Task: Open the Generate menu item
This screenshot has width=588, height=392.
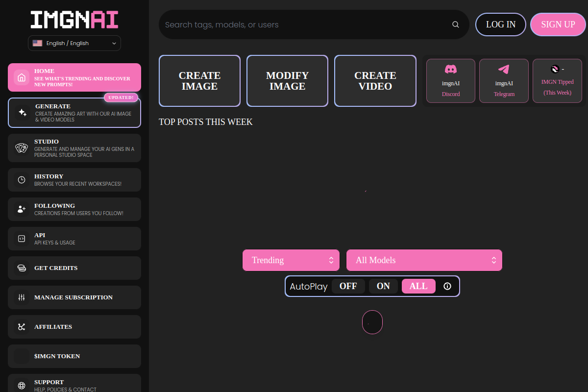Action: click(x=74, y=113)
